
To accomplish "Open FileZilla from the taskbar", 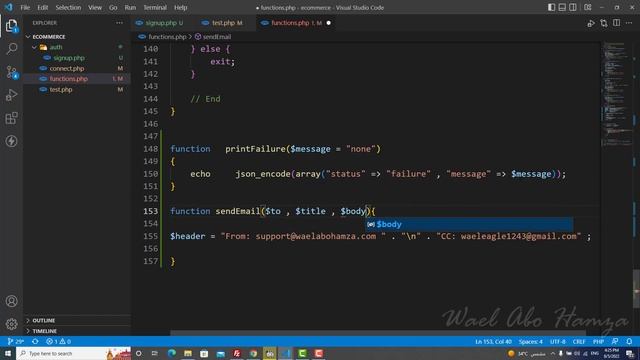I will click(237, 353).
